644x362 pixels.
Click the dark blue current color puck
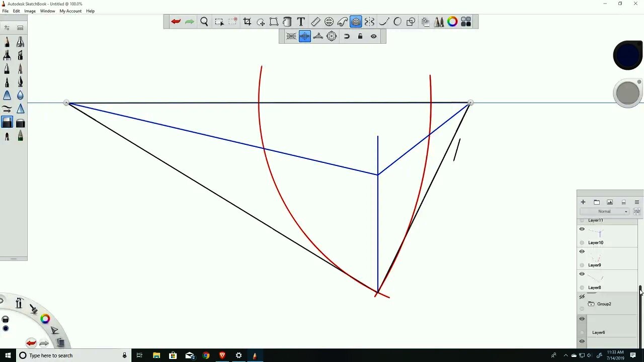tap(627, 55)
